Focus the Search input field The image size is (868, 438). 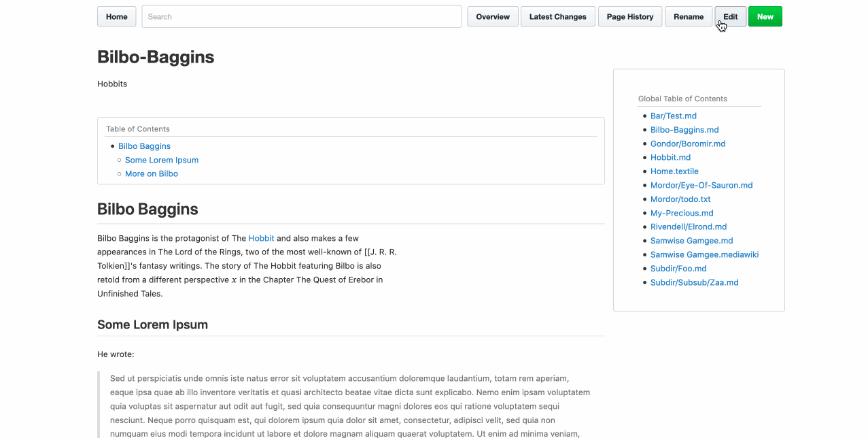301,17
